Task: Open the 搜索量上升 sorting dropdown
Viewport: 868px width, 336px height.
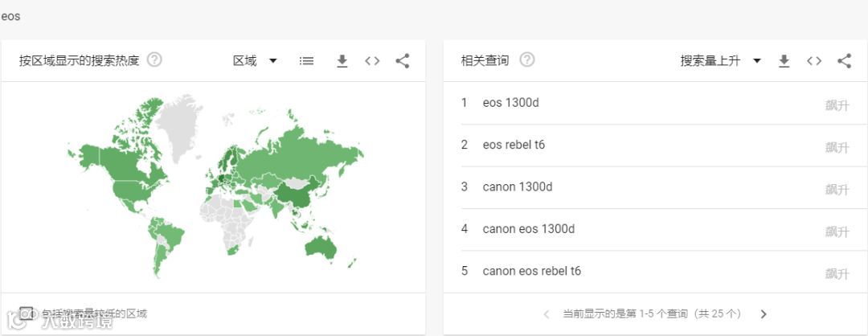Action: click(x=720, y=61)
